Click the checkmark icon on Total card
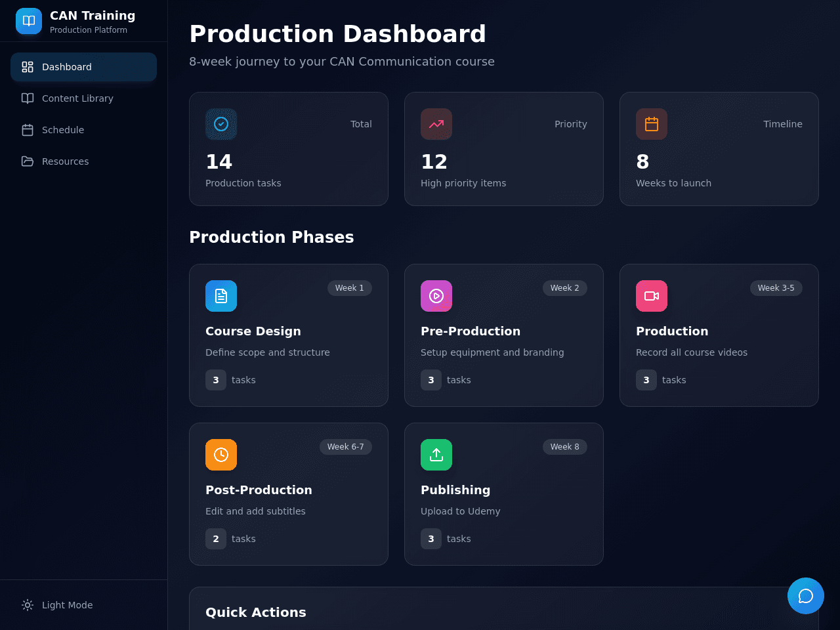Image resolution: width=840 pixels, height=630 pixels. click(221, 124)
